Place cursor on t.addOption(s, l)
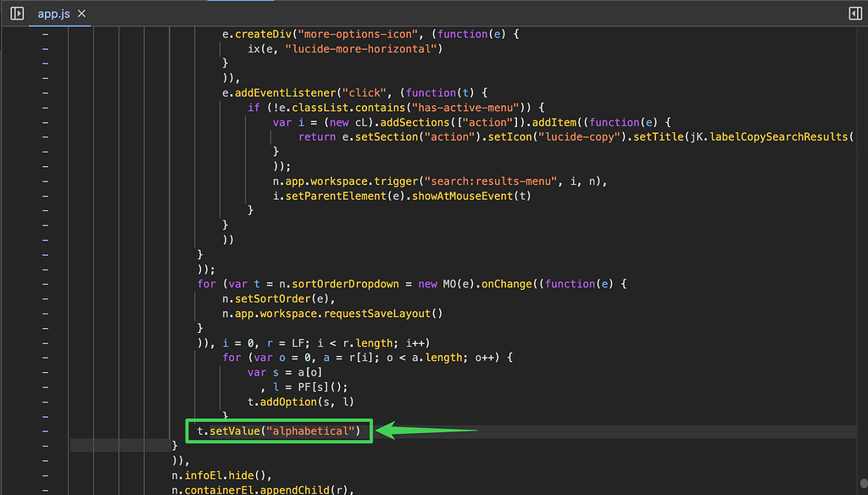The height and width of the screenshot is (495, 868). pos(299,402)
